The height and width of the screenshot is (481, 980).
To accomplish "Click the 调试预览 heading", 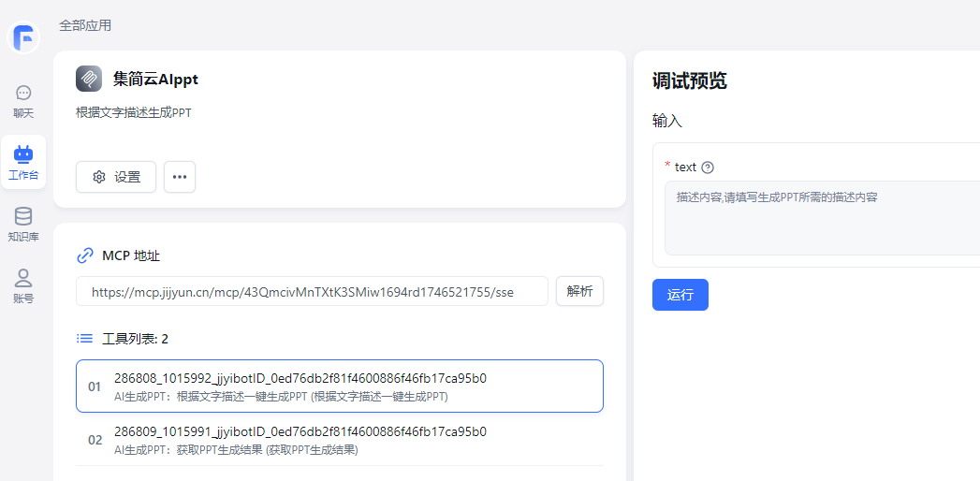I will (x=690, y=80).
